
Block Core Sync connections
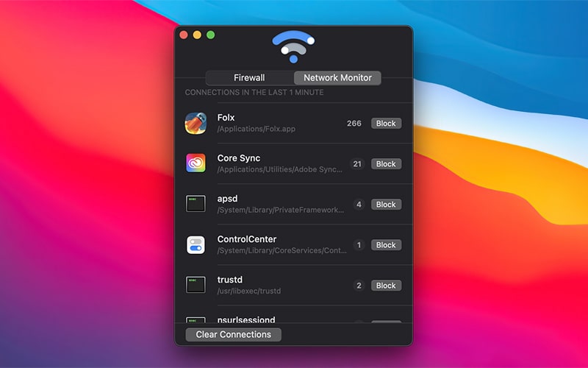386,164
